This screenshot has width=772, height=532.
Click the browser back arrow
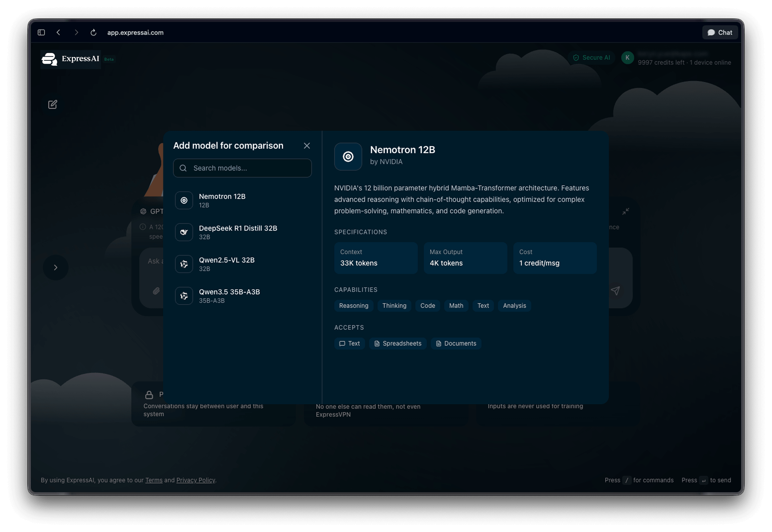point(59,32)
